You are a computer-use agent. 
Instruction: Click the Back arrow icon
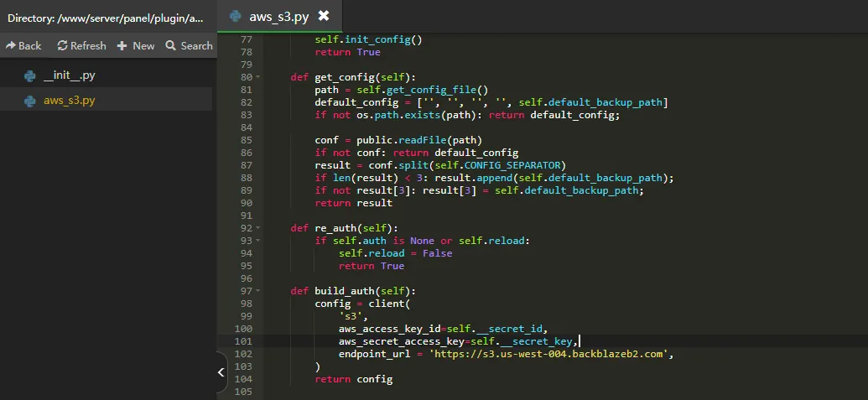pos(11,45)
